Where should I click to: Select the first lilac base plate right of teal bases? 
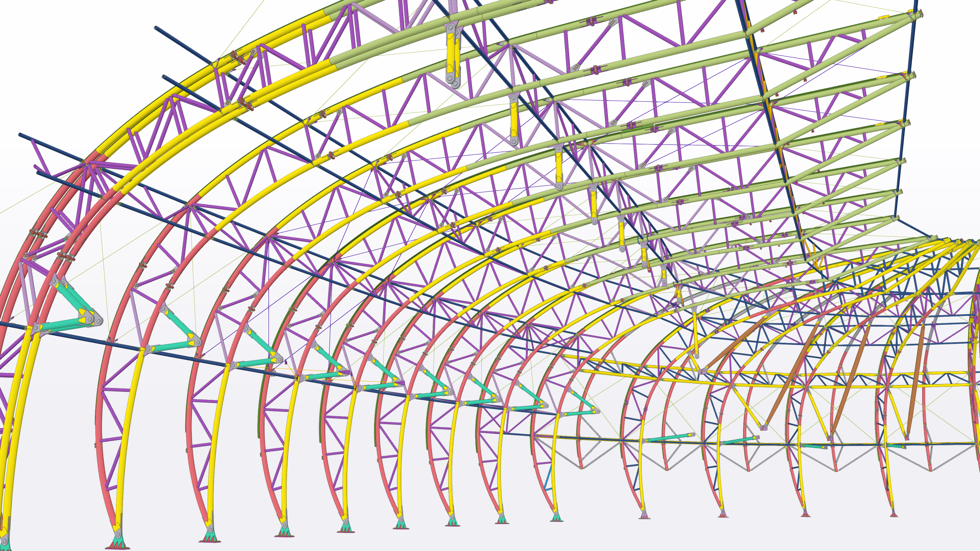(x=644, y=515)
